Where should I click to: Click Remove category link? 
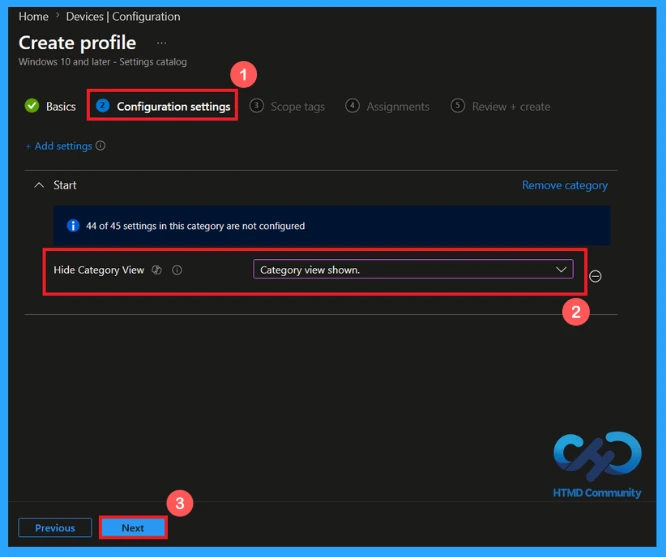[564, 185]
